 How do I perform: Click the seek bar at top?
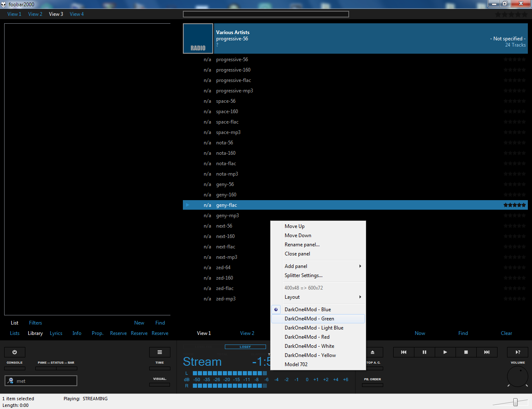coord(266,14)
